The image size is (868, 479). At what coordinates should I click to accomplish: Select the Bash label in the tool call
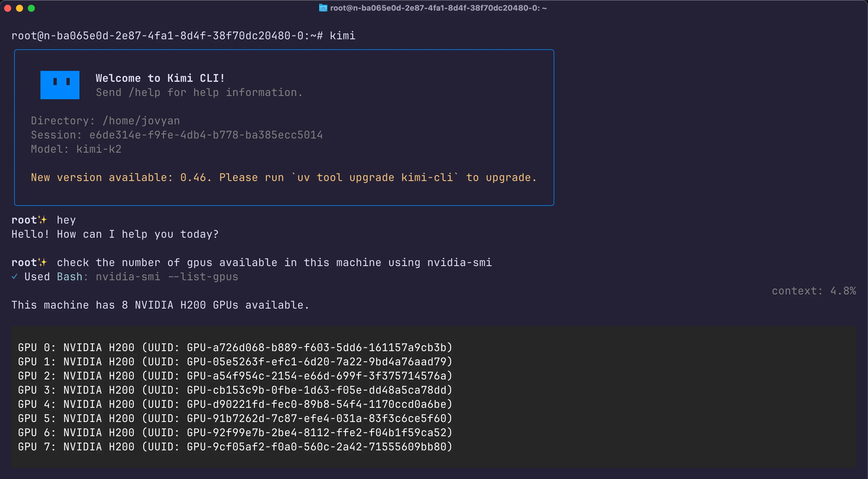pos(69,276)
